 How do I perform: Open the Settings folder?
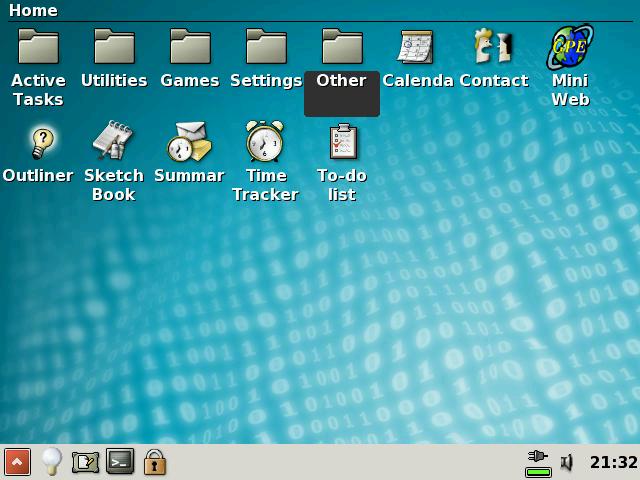click(266, 47)
